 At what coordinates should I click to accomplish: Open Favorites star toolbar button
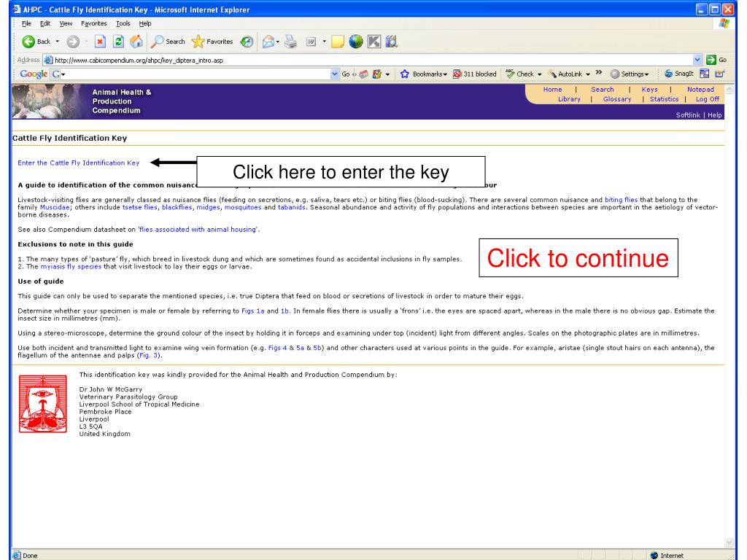(x=212, y=42)
